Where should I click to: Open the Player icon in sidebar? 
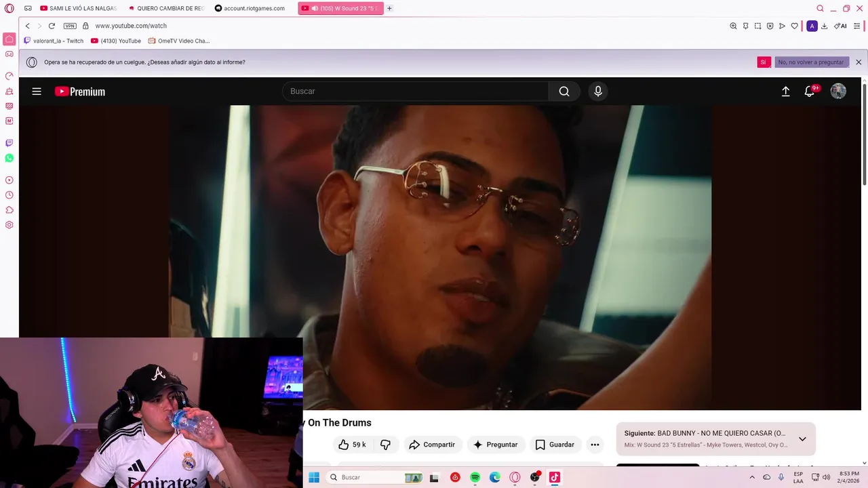point(9,180)
